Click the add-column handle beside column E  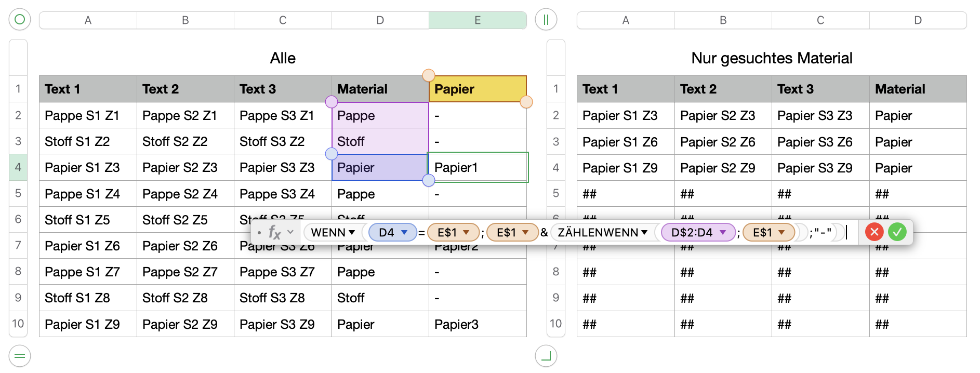coord(546,20)
